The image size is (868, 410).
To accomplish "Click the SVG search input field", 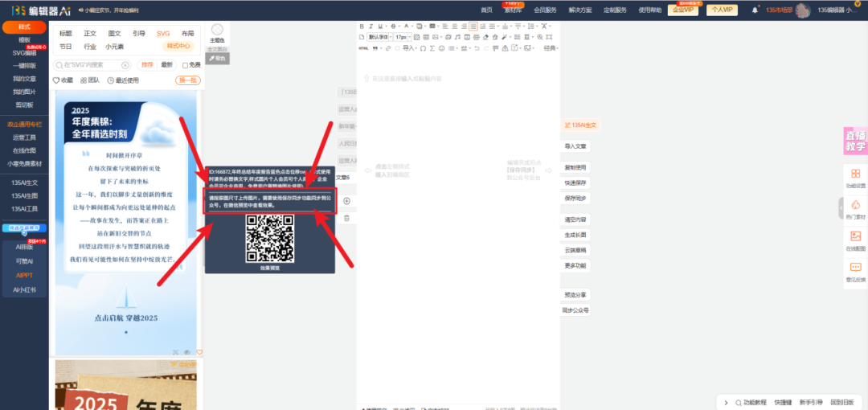I will tap(88, 65).
